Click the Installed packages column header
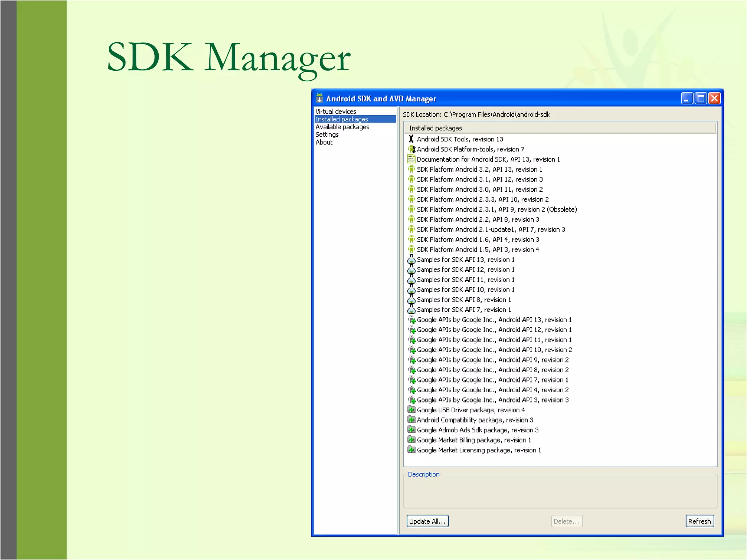The image size is (747, 560). [560, 128]
